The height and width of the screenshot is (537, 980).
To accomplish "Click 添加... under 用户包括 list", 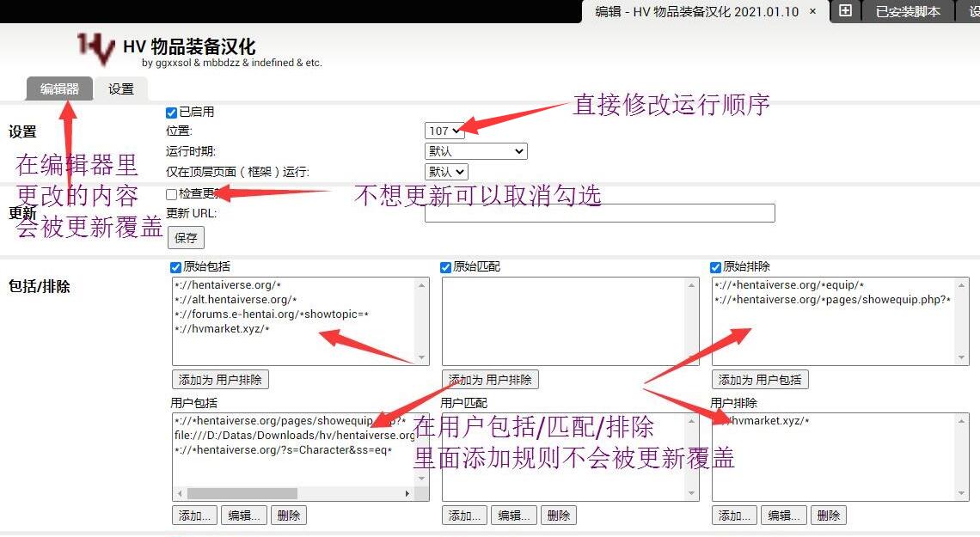I will (x=195, y=516).
